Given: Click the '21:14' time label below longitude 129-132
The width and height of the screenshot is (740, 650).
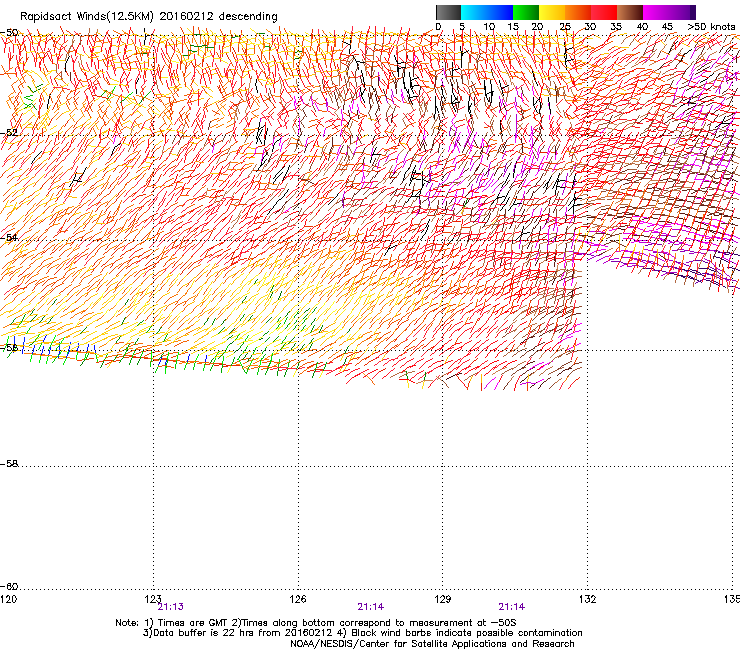Looking at the screenshot, I should 512,607.
